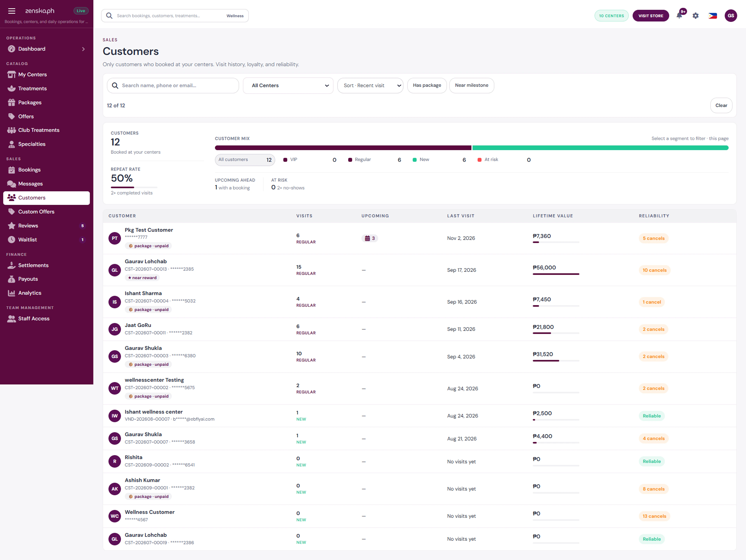Click Pkg Test Customer upcoming calendar badge
This screenshot has width=746, height=560.
click(370, 238)
